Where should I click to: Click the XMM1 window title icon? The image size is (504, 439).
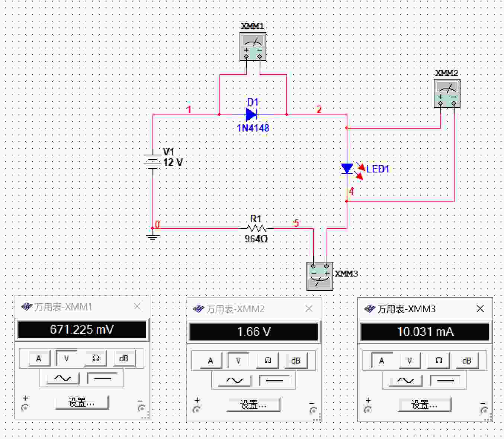pos(26,307)
